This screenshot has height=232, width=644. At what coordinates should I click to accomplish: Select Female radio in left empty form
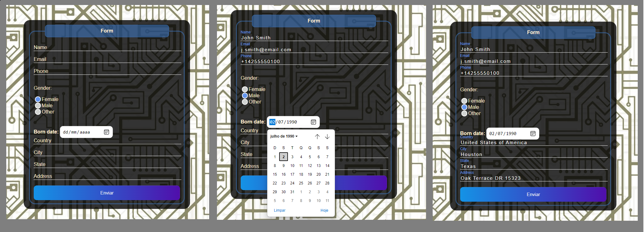[x=38, y=99]
